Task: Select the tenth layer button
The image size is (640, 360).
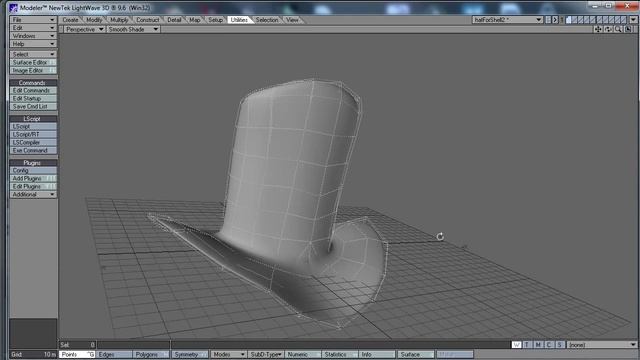Action: pyautogui.click(x=623, y=20)
